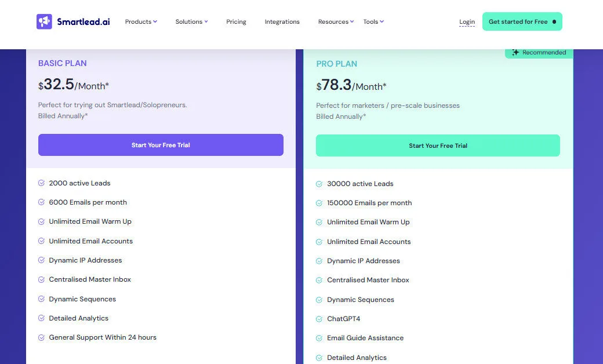Click the checkmark beside Unlimited Email Warm Up
Image resolution: width=603 pixels, height=364 pixels.
[x=41, y=221]
